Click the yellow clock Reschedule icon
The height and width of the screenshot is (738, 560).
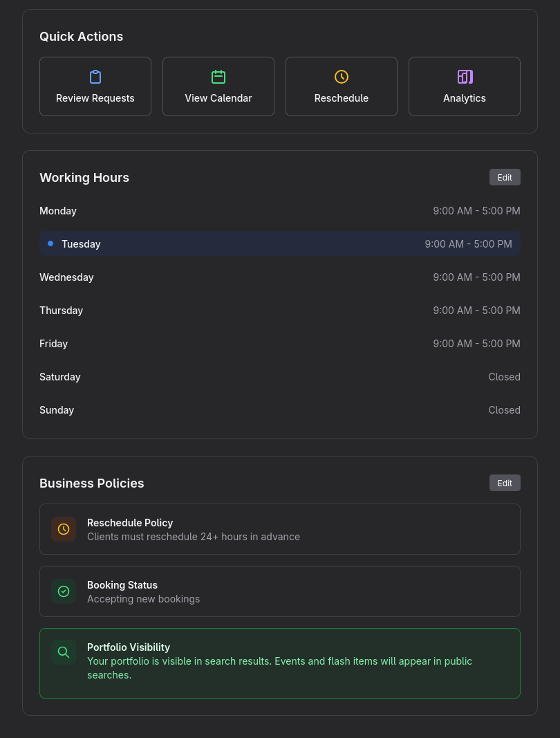tap(342, 77)
